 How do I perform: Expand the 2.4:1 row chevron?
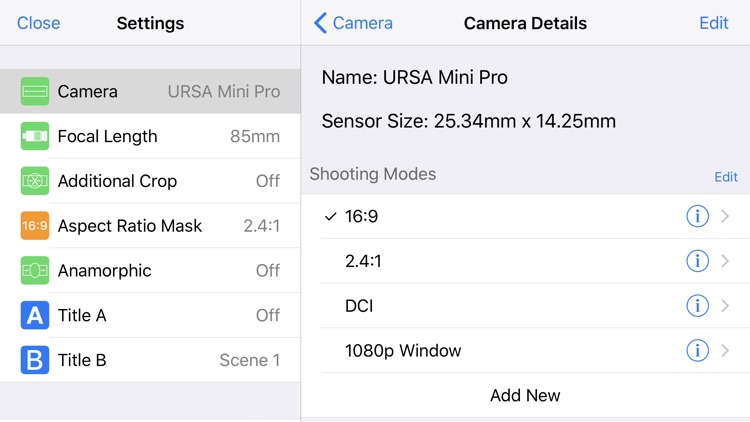[725, 261]
